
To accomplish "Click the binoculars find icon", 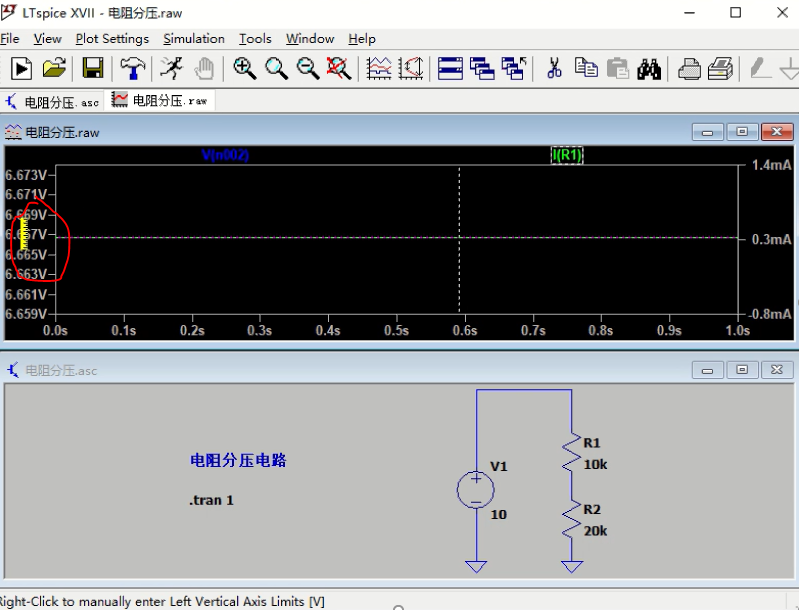I will tap(650, 68).
